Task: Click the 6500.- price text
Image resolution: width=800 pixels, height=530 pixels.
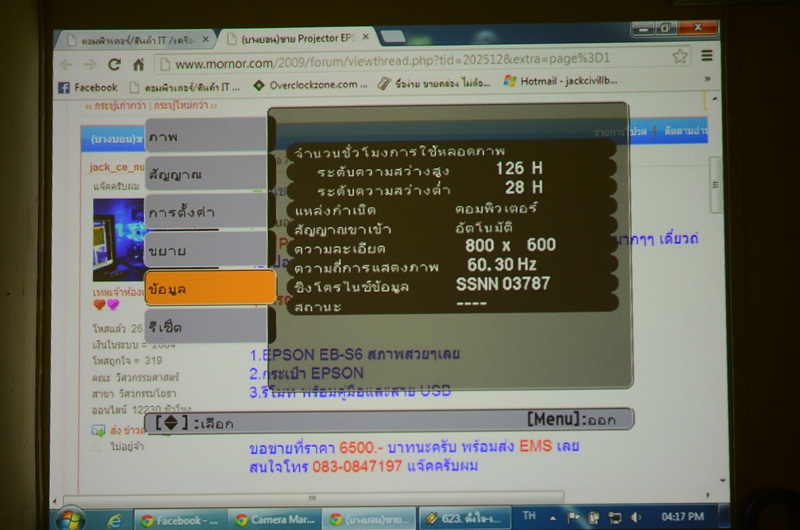Action: 361,447
